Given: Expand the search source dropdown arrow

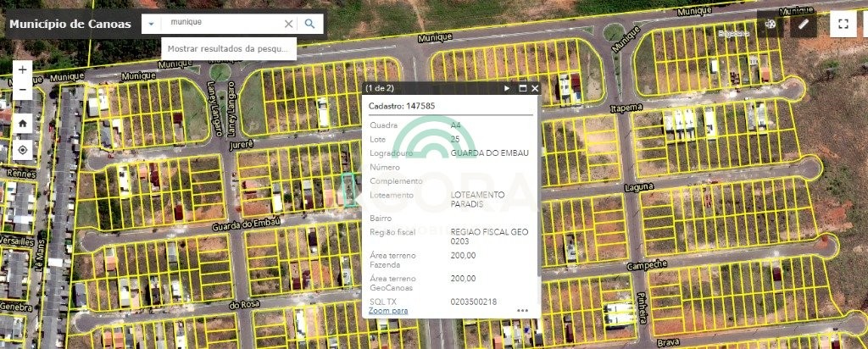Looking at the screenshot, I should (151, 24).
